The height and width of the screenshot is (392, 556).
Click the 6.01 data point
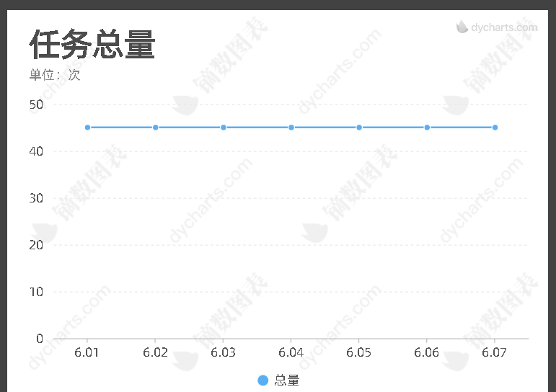point(87,128)
